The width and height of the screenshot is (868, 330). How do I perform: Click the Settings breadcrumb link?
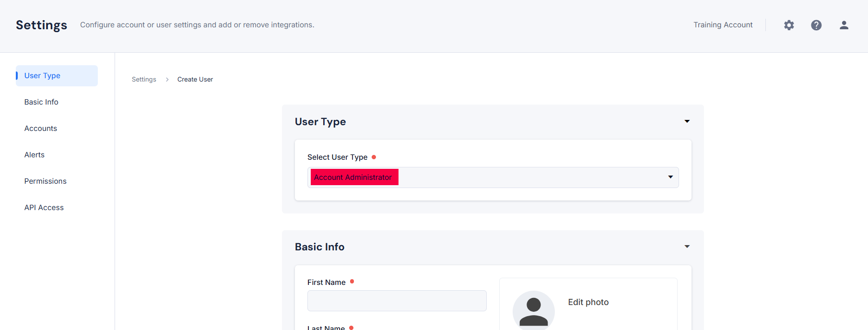[144, 80]
